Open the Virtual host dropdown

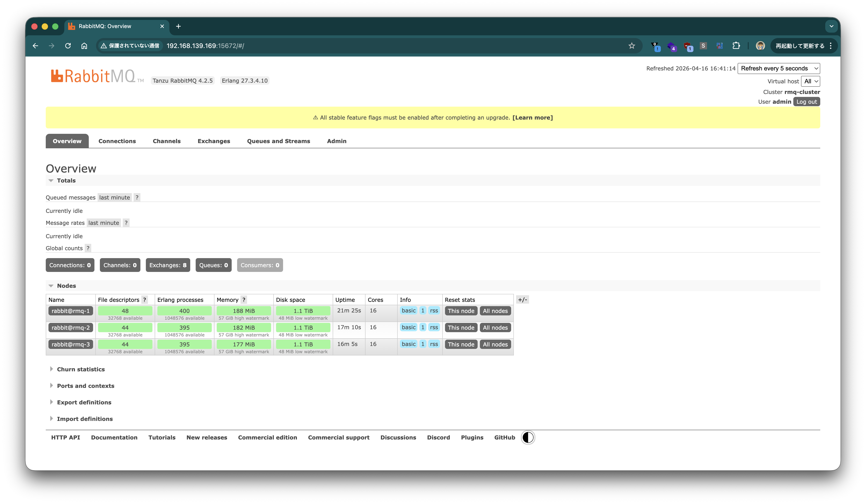pos(810,81)
